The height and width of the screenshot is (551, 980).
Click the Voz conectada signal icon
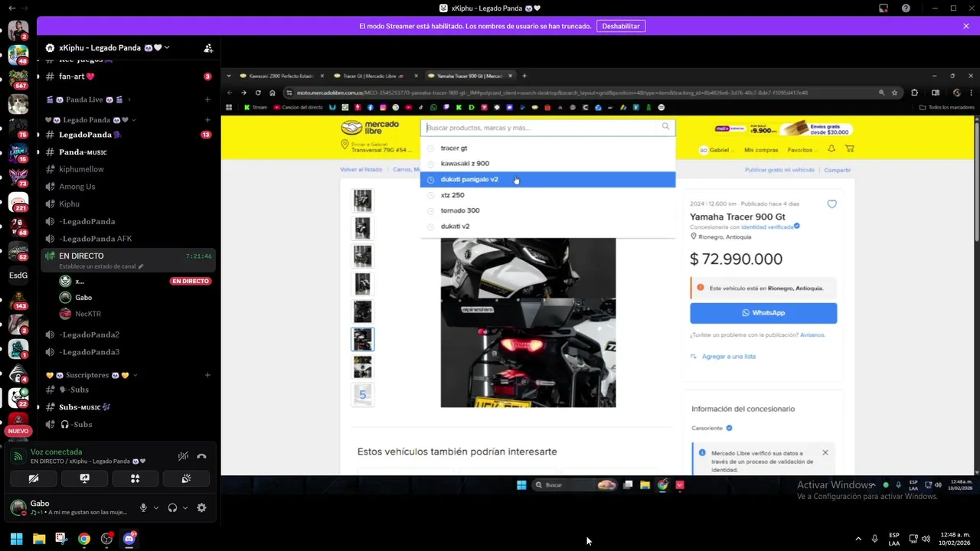(x=18, y=456)
